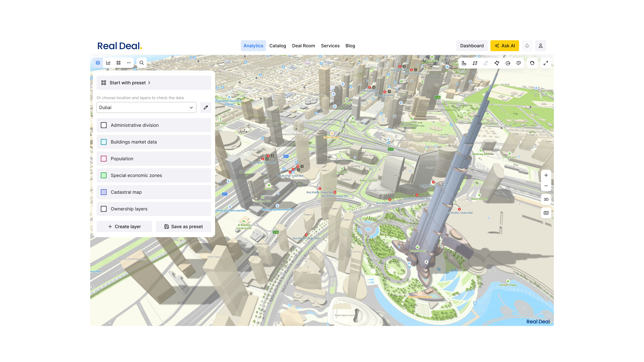Enable Population layer checkbox
Screen dimensions: 644x362
click(104, 159)
